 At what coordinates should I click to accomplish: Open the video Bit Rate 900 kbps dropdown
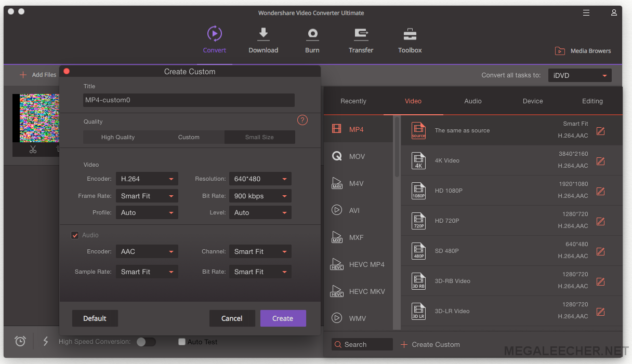260,196
